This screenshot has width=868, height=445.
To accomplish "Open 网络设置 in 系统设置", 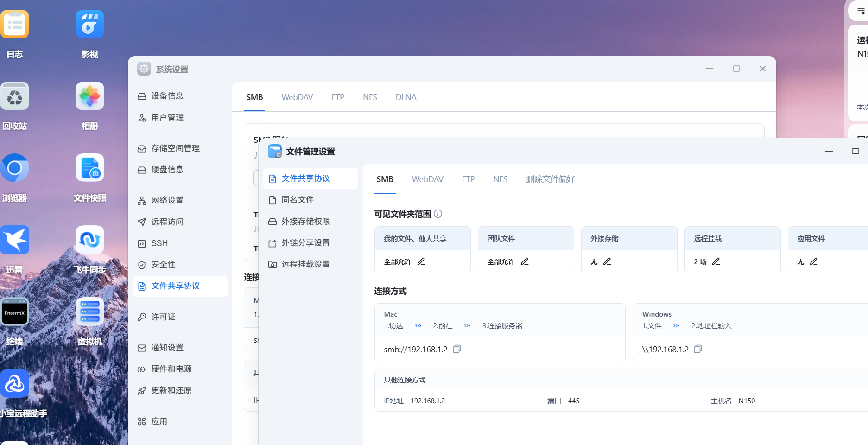I will point(180,200).
